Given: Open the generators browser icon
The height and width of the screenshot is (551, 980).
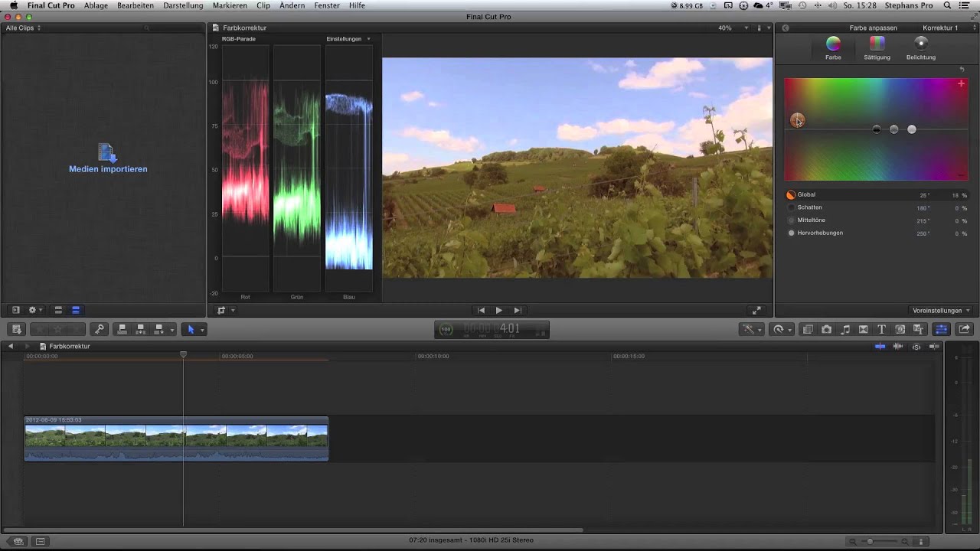Looking at the screenshot, I should (900, 329).
